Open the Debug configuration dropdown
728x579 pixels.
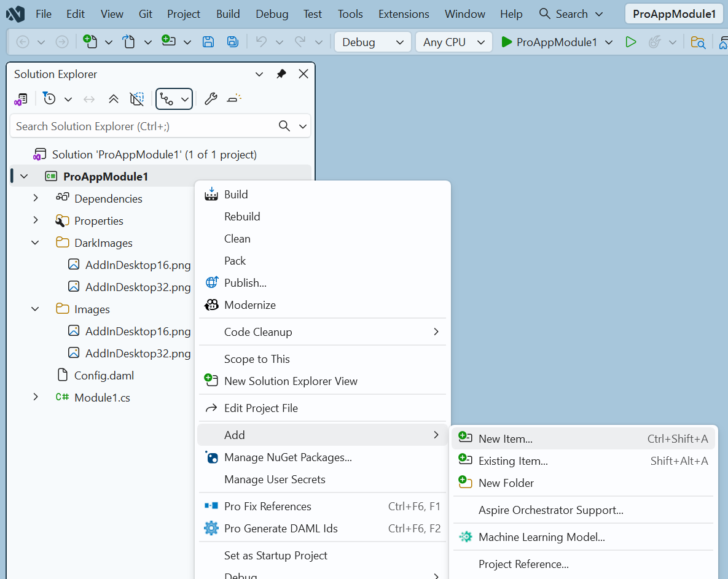pyautogui.click(x=373, y=42)
